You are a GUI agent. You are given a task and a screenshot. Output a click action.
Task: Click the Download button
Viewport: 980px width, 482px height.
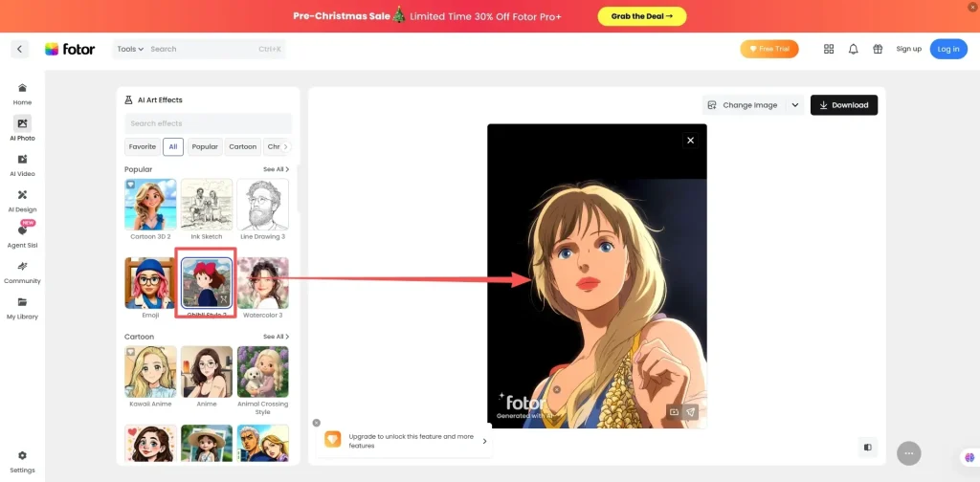pyautogui.click(x=844, y=105)
